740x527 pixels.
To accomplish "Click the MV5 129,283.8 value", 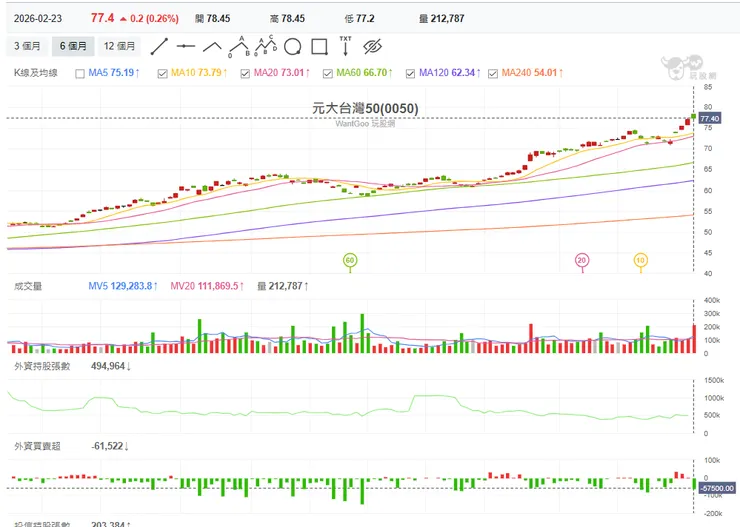I will click(x=123, y=286).
